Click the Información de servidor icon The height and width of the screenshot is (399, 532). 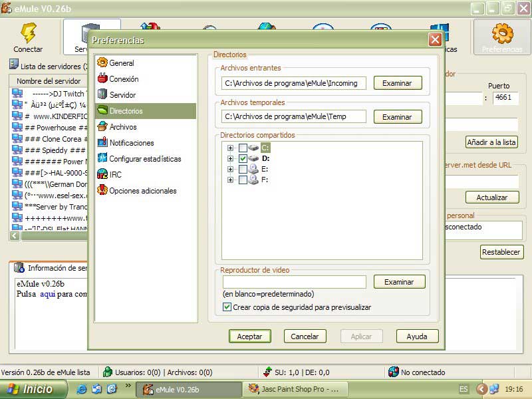pyautogui.click(x=19, y=268)
